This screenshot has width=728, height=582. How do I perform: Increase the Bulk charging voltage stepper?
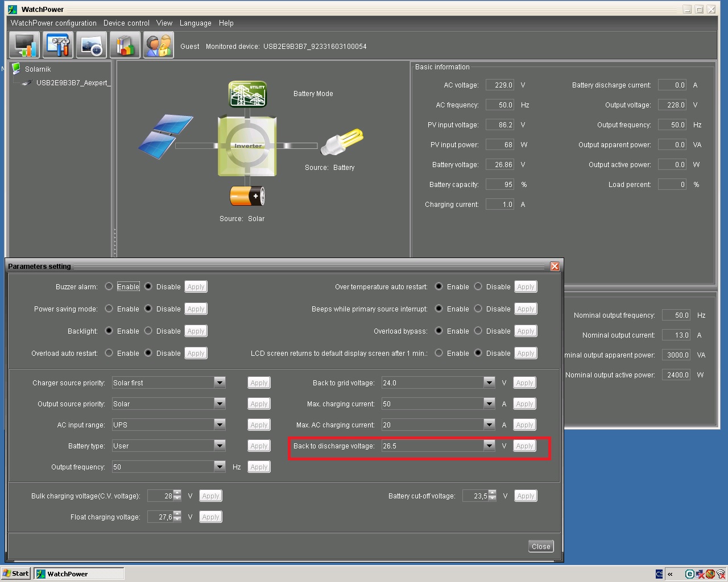pos(177,493)
